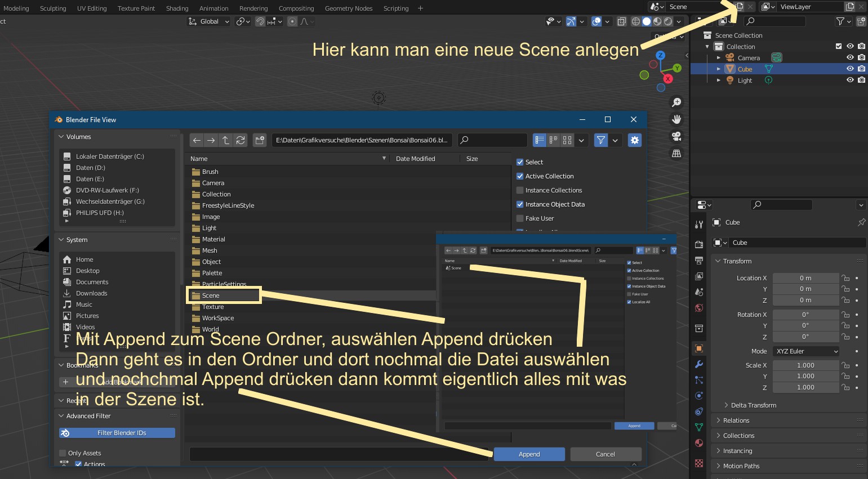This screenshot has height=479, width=868.
Task: Uncheck Active Collection option
Action: tap(520, 176)
